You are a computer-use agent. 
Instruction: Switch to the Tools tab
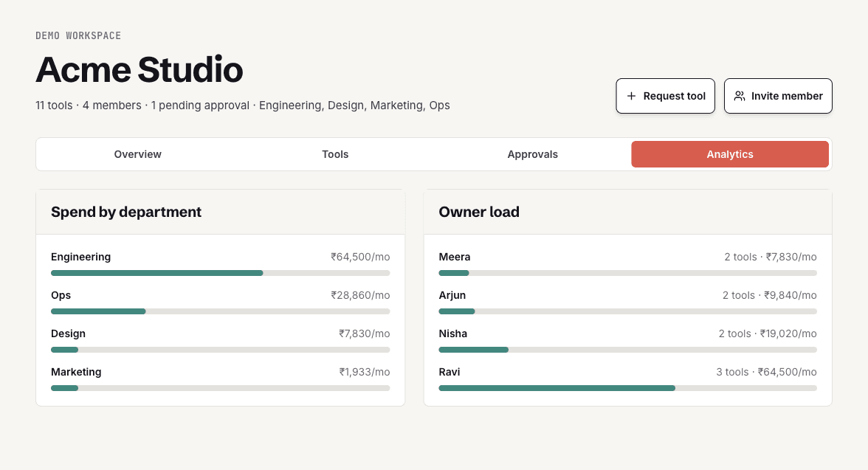click(335, 154)
